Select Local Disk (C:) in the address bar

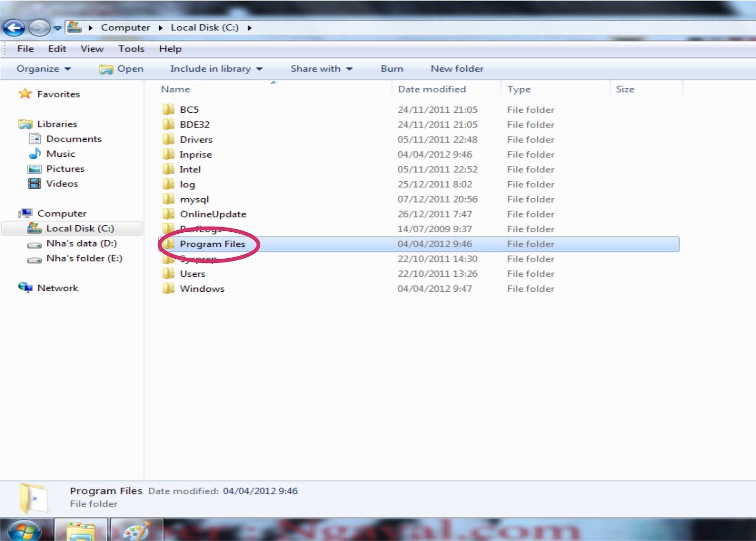(x=205, y=27)
